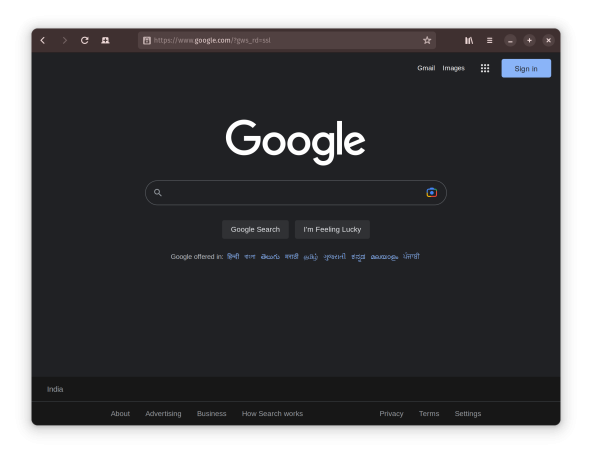The width and height of the screenshot is (592, 460).
Task: Open the Terms footer link
Action: (429, 414)
